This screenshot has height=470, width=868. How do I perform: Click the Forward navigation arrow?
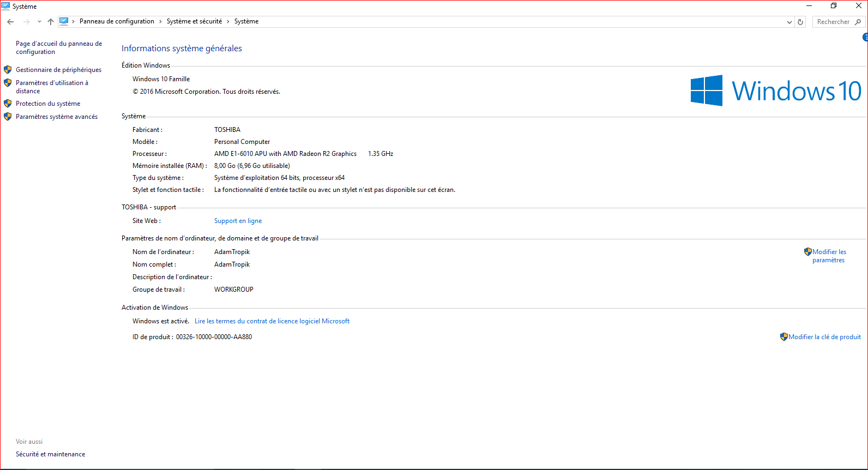[x=26, y=22]
